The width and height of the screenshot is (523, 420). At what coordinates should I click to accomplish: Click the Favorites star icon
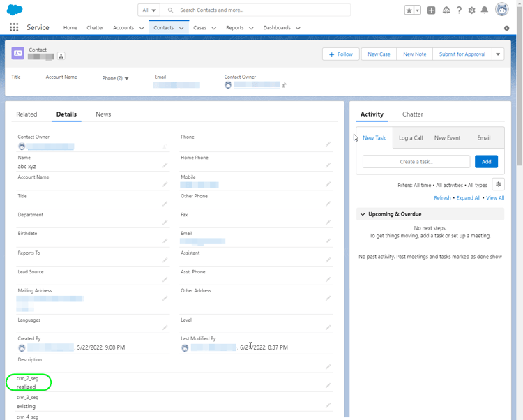tap(409, 10)
